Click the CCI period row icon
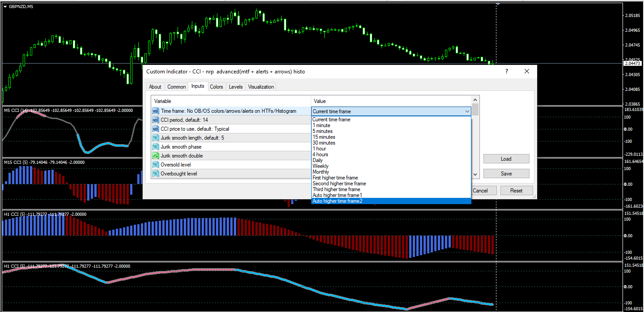 (156, 120)
